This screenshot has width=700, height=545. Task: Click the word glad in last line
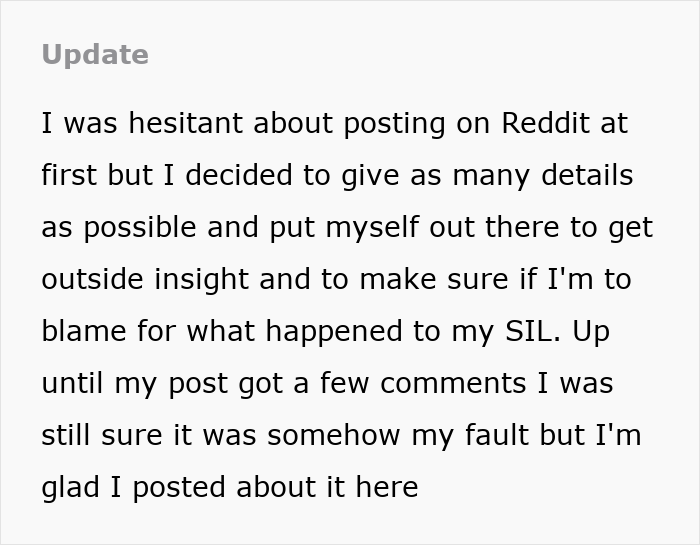pyautogui.click(x=70, y=487)
